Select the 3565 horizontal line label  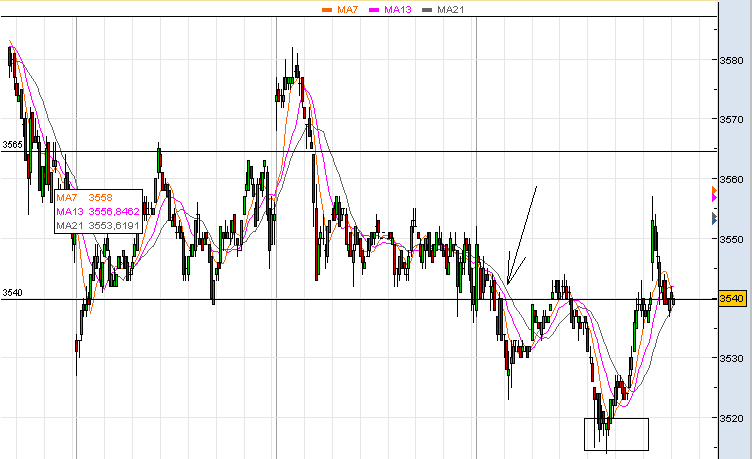click(x=12, y=145)
